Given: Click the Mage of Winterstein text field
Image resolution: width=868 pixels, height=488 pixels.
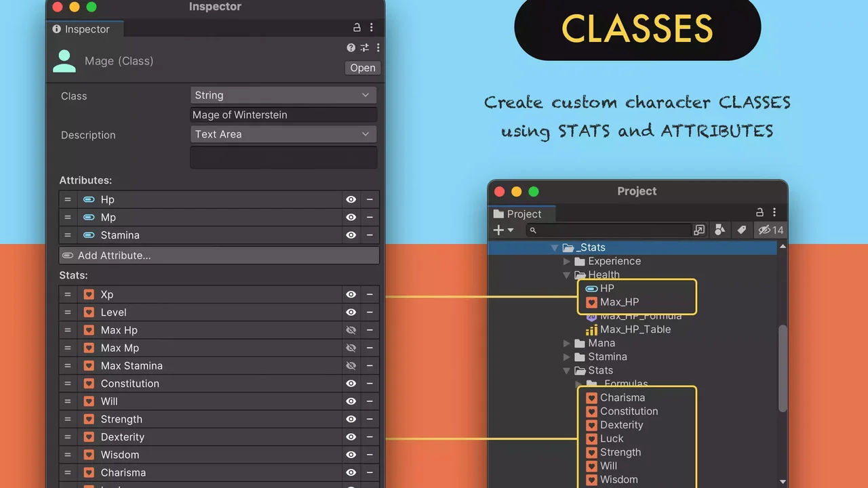Looking at the screenshot, I should 283,115.
